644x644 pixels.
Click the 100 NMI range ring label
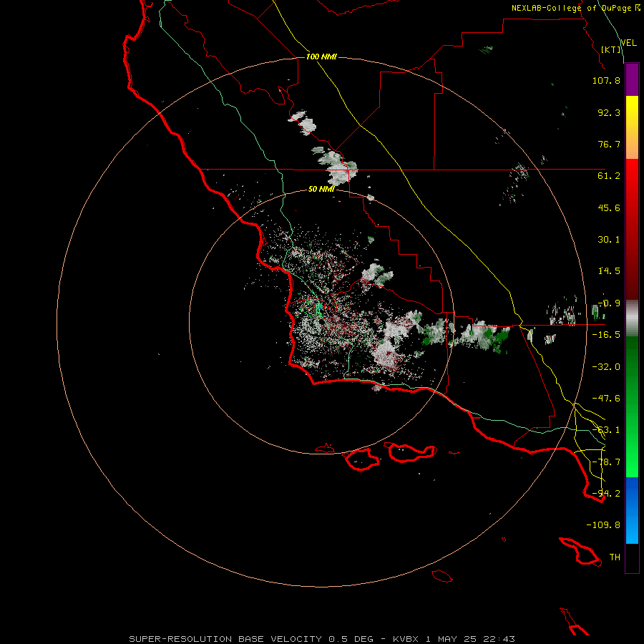[321, 57]
